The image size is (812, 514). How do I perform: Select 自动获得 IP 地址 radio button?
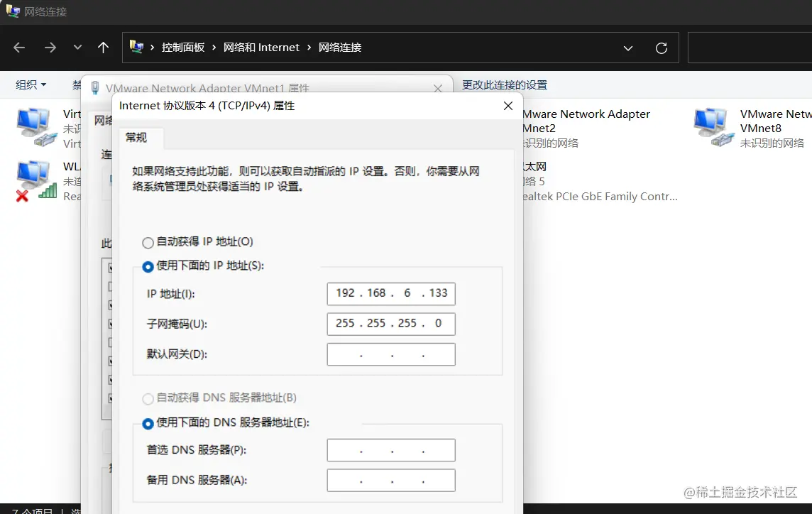[x=148, y=243]
